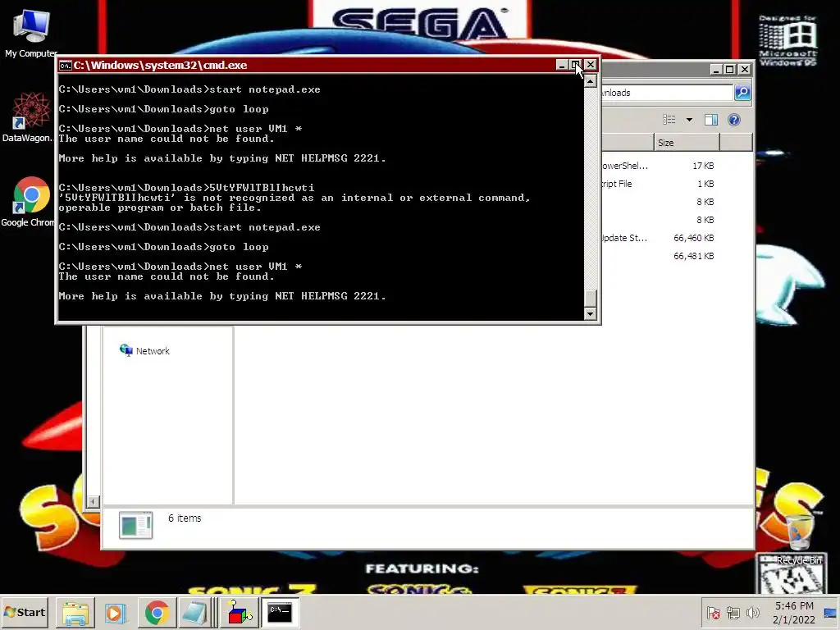Select the 1 KB Script File row

point(659,184)
